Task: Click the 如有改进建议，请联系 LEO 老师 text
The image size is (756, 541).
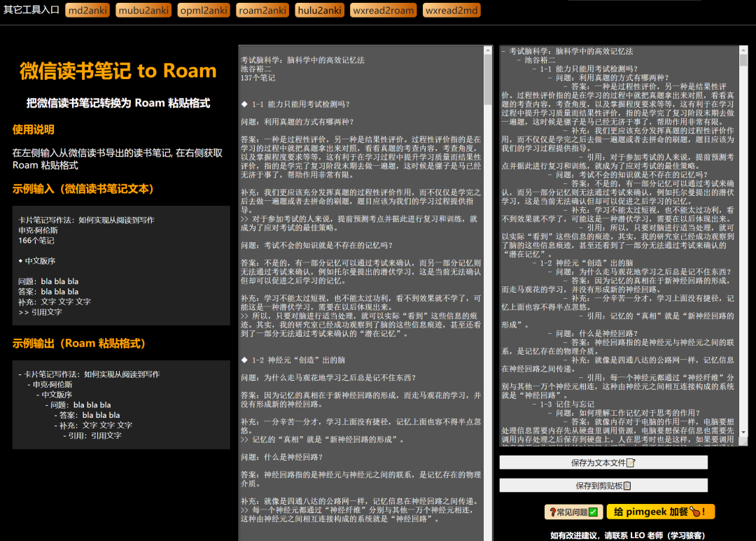Action: 628,535
